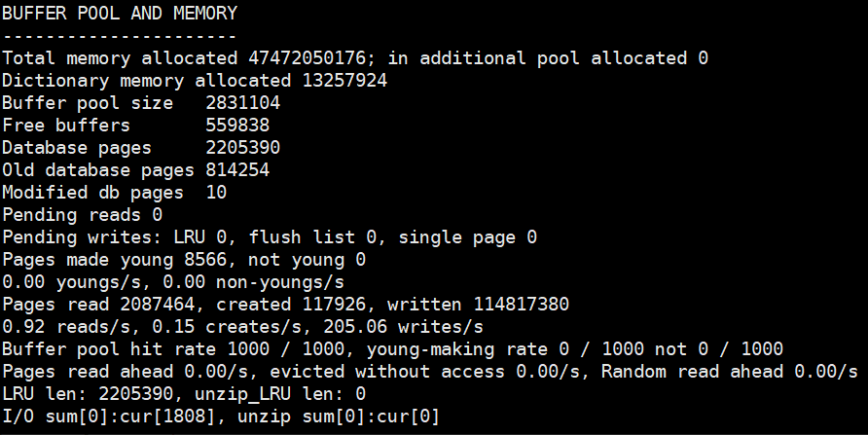This screenshot has width=868, height=435.
Task: Click the Old database pages value 814254
Action: coord(236,170)
